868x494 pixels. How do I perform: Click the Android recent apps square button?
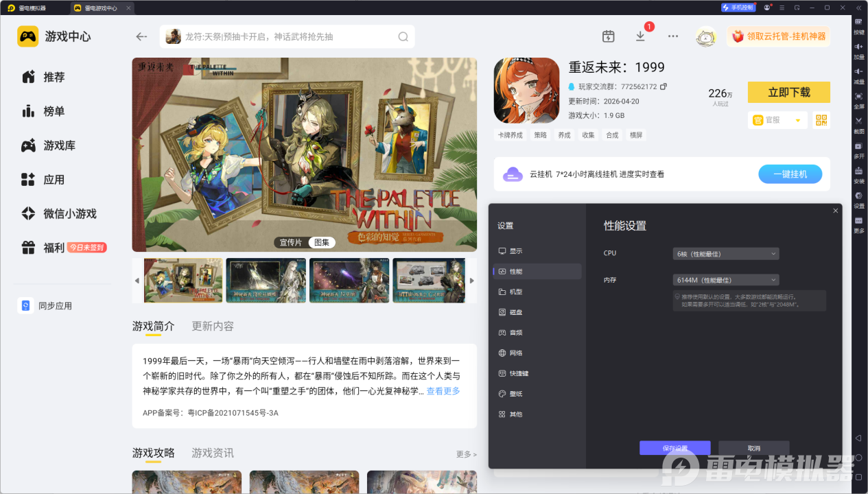click(x=858, y=477)
